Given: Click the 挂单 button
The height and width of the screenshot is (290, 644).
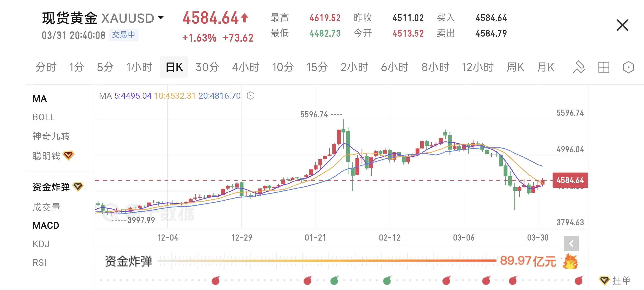Looking at the screenshot, I should [621, 280].
